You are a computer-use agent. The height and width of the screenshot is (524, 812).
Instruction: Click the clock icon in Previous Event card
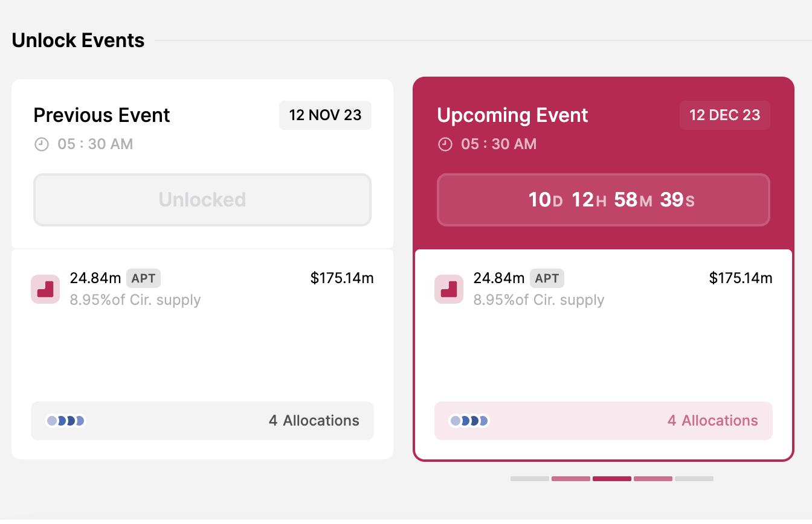41,144
